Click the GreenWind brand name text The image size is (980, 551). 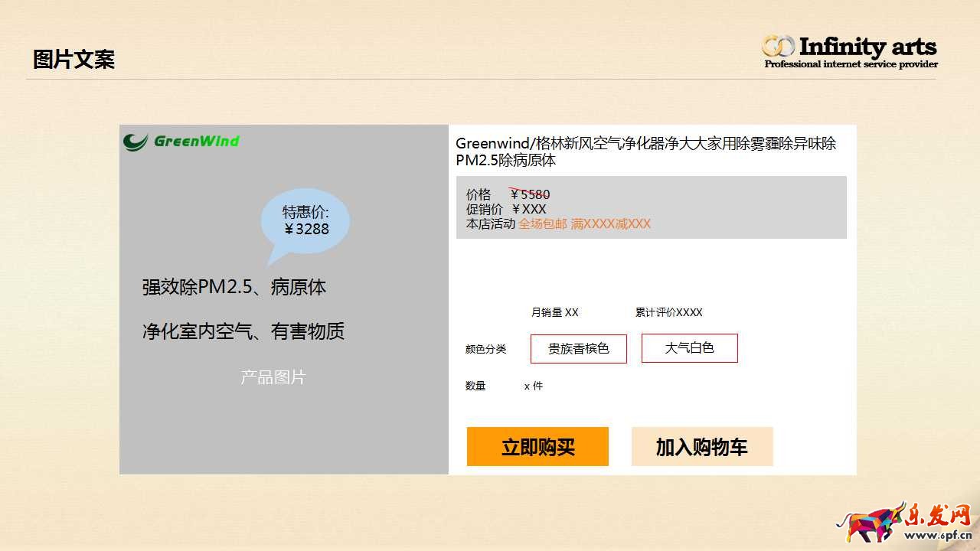[197, 141]
